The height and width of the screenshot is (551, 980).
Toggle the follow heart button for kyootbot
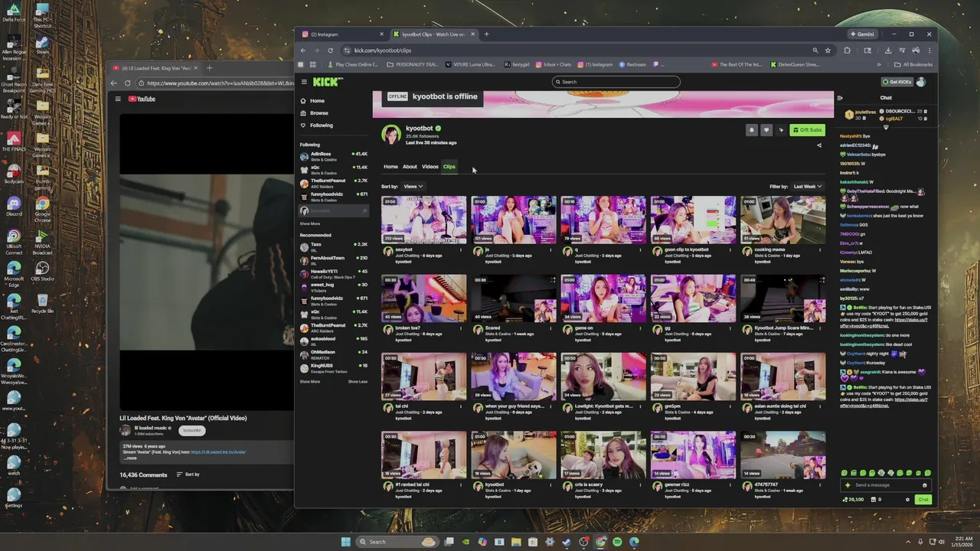pos(766,130)
